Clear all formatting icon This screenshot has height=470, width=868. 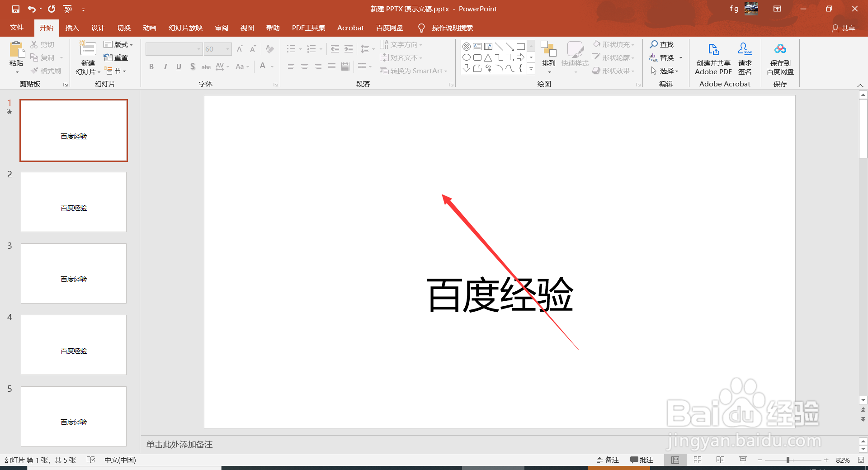click(270, 49)
